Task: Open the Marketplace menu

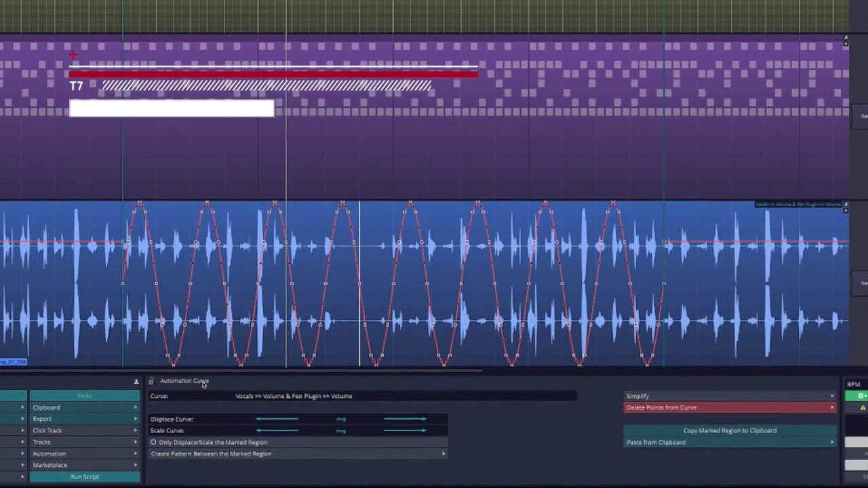Action: 85,465
